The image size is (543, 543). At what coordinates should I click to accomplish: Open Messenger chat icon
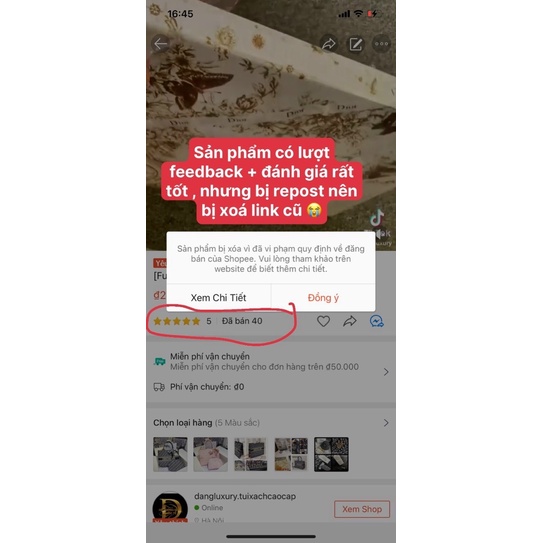click(x=376, y=321)
